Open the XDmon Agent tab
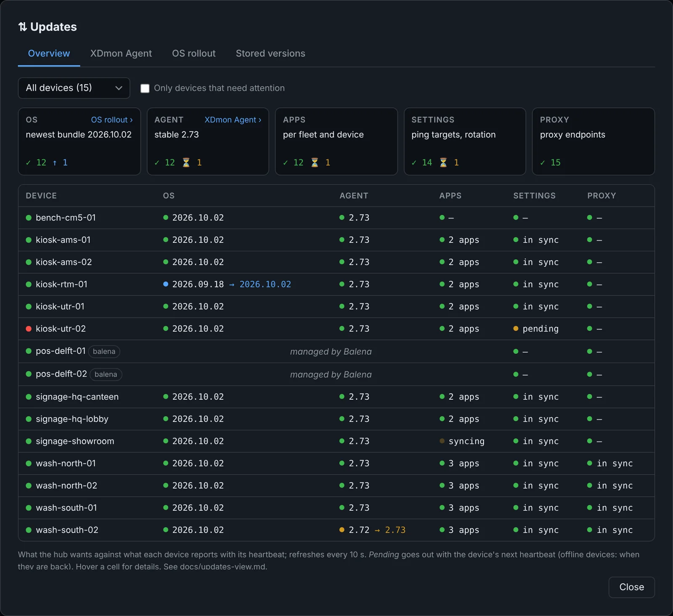 [121, 53]
